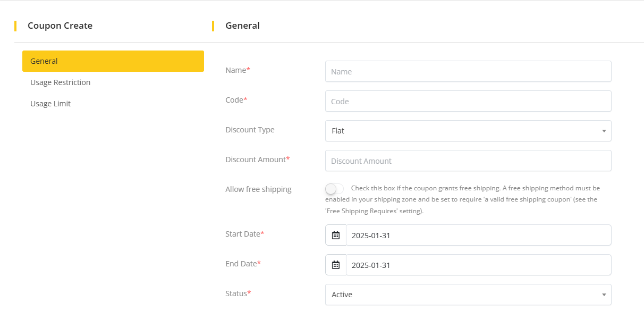Click the Name field label

click(236, 70)
